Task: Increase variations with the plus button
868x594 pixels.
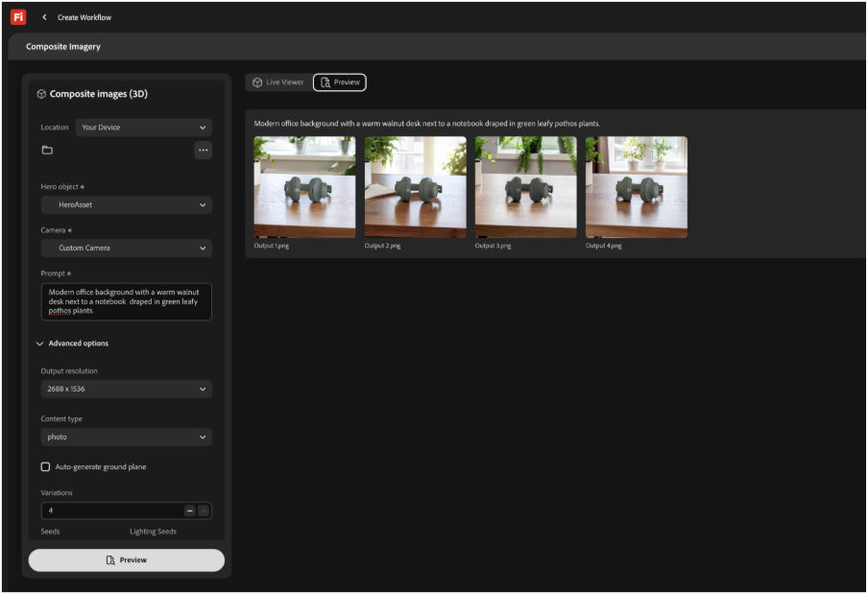Action: (204, 511)
